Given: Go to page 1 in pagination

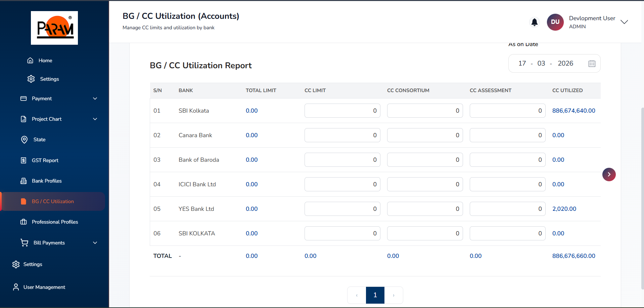Looking at the screenshot, I should point(375,295).
